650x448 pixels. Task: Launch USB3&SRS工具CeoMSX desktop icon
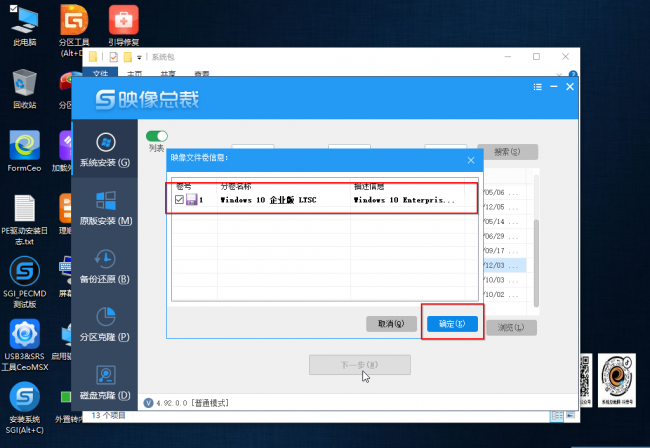pos(25,345)
